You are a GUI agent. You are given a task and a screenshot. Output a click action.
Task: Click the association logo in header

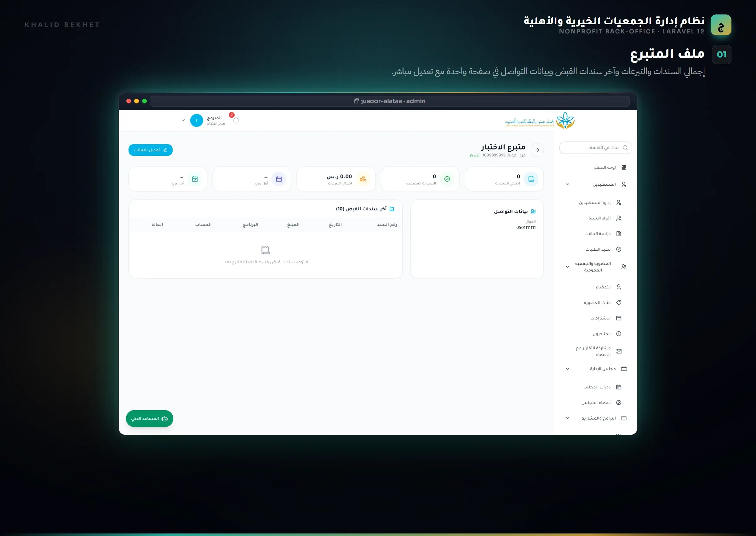[540, 120]
